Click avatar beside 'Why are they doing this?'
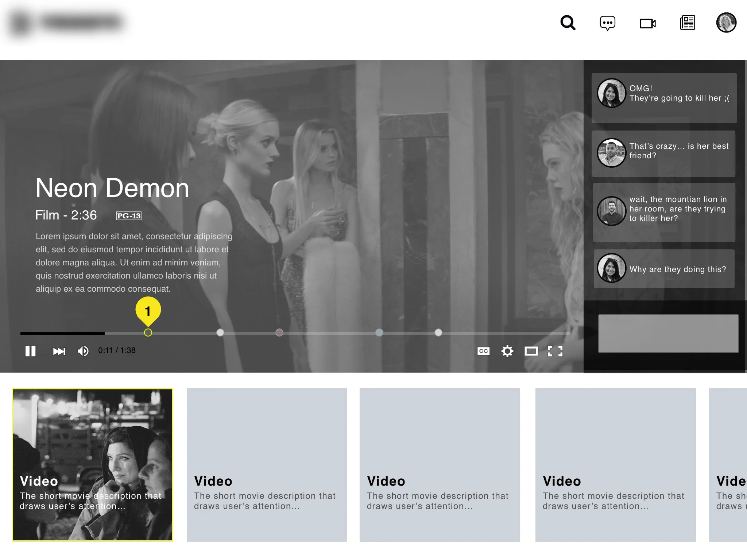 [612, 268]
